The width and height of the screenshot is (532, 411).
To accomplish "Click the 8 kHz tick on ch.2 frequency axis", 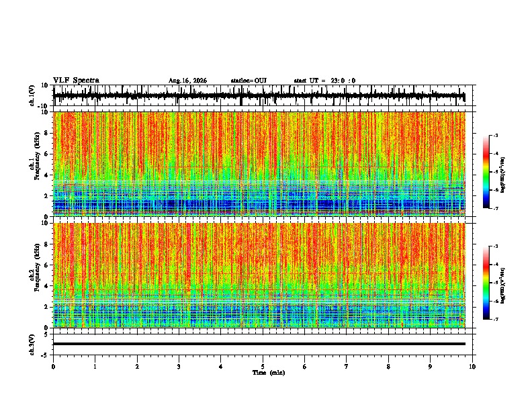I will [x=46, y=244].
